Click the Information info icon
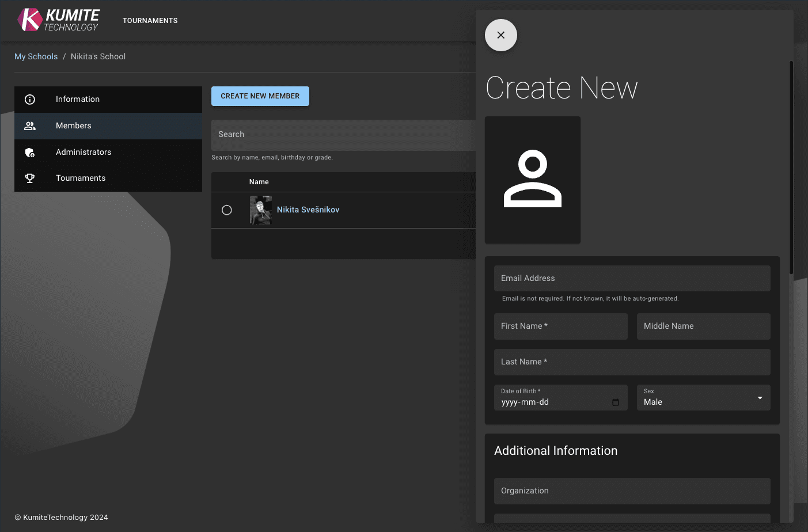The image size is (808, 532). 30,99
